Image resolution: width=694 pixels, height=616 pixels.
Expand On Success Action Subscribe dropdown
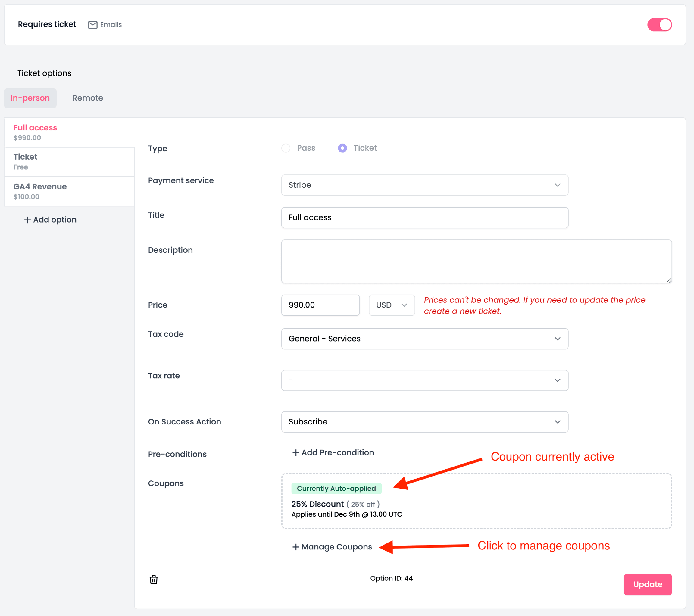tap(424, 422)
